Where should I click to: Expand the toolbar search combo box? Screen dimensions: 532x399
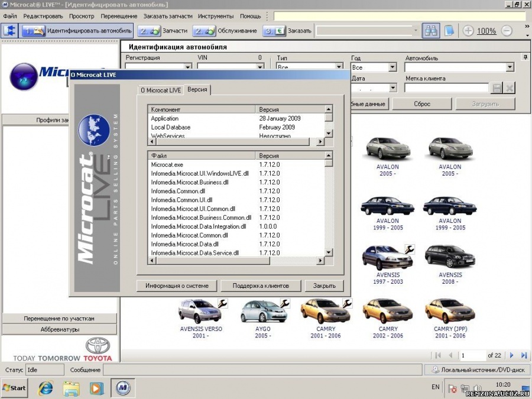(x=416, y=31)
